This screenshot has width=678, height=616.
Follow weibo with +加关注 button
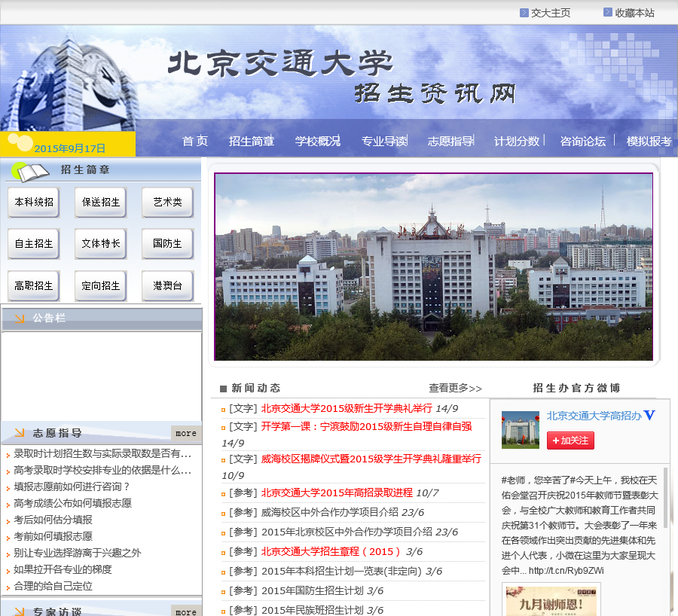(570, 441)
